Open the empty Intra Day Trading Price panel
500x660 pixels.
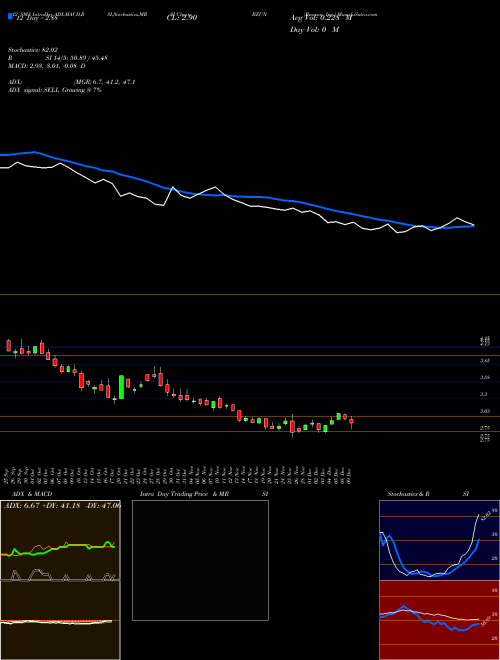pyautogui.click(x=200, y=560)
